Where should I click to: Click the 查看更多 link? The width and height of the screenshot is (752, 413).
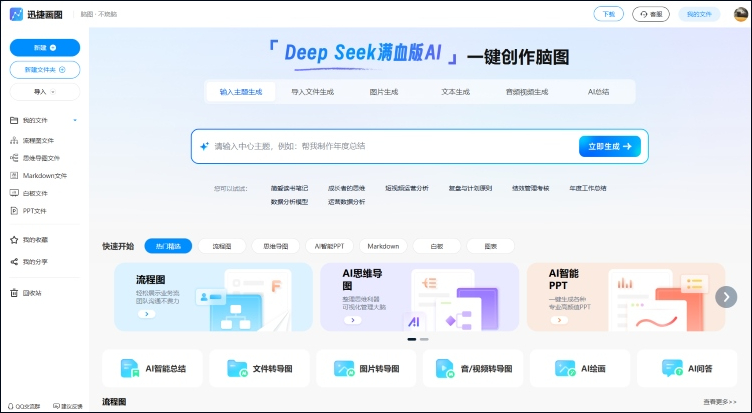pos(719,402)
